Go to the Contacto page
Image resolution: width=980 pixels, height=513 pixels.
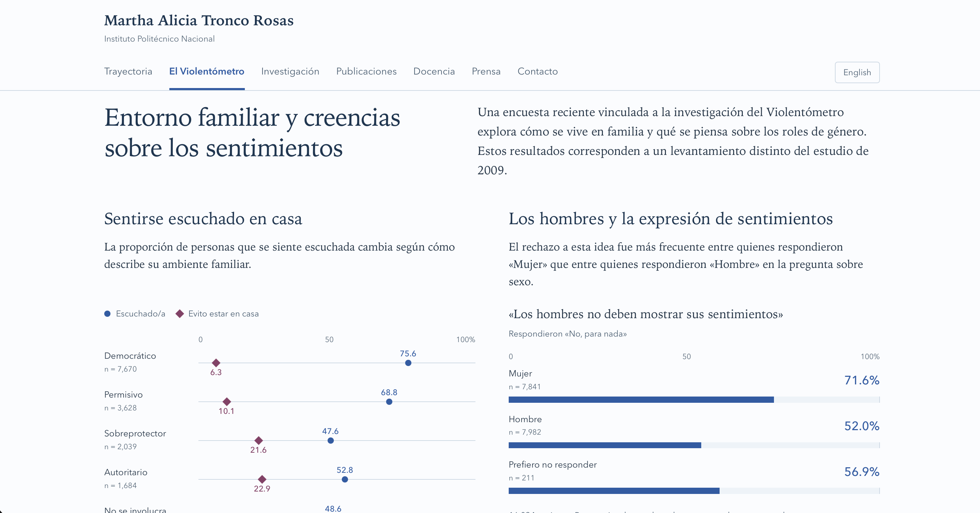pos(537,72)
